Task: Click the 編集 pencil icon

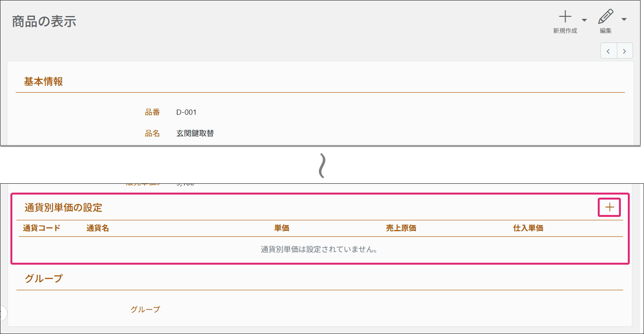Action: (x=605, y=17)
